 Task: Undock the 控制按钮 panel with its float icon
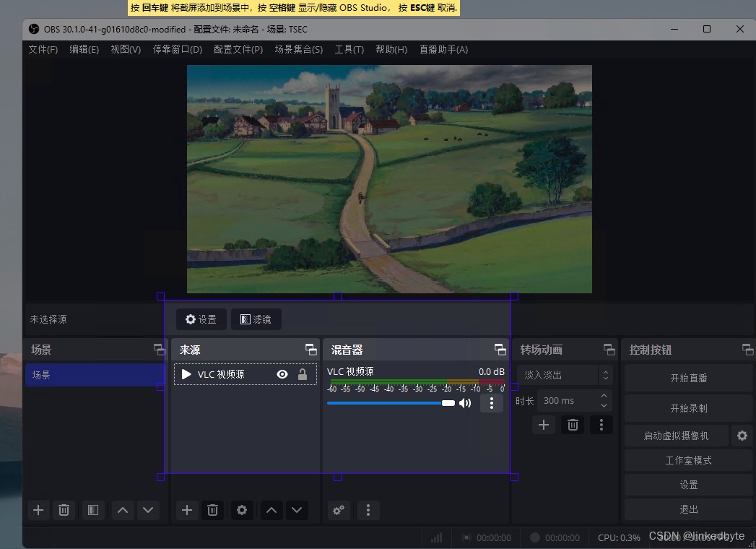pyautogui.click(x=747, y=350)
